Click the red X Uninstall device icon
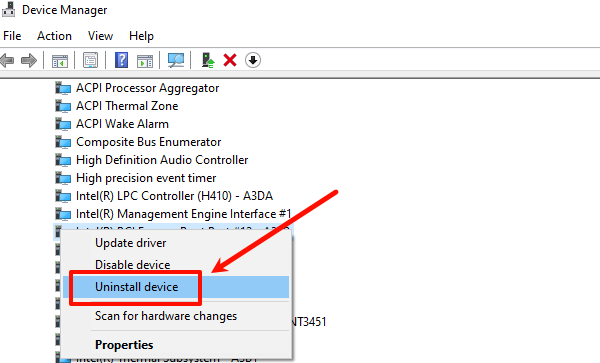 click(230, 60)
